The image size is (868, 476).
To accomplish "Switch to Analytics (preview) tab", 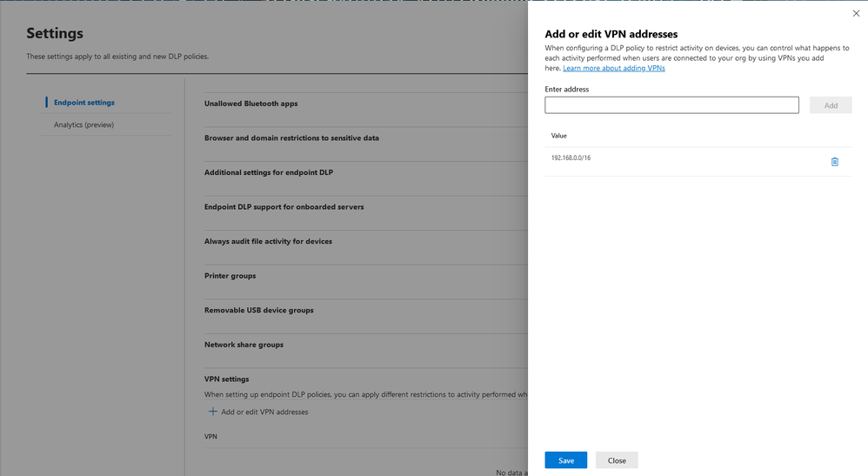I will (83, 124).
